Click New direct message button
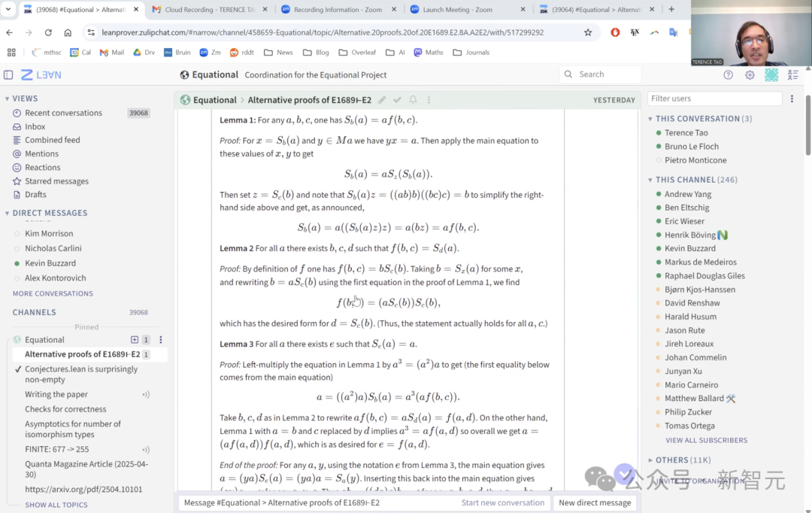Viewport: 812px width, 513px height. [595, 502]
